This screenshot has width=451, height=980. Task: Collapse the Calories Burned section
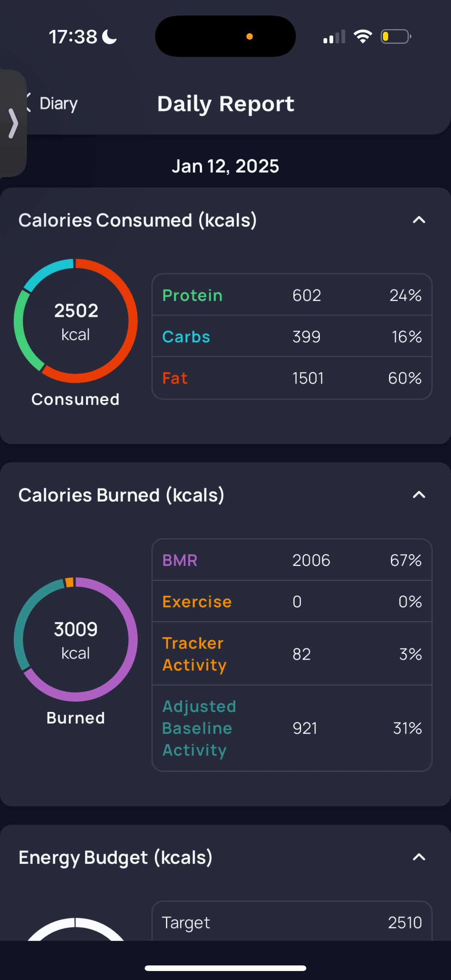(418, 494)
